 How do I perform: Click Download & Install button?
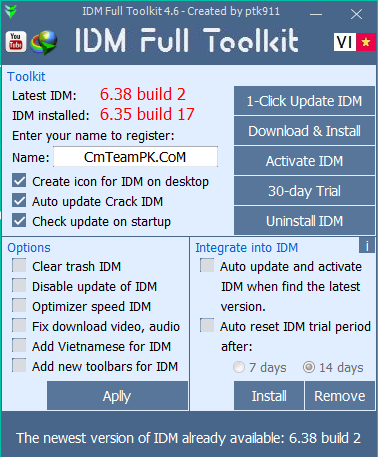pyautogui.click(x=304, y=131)
